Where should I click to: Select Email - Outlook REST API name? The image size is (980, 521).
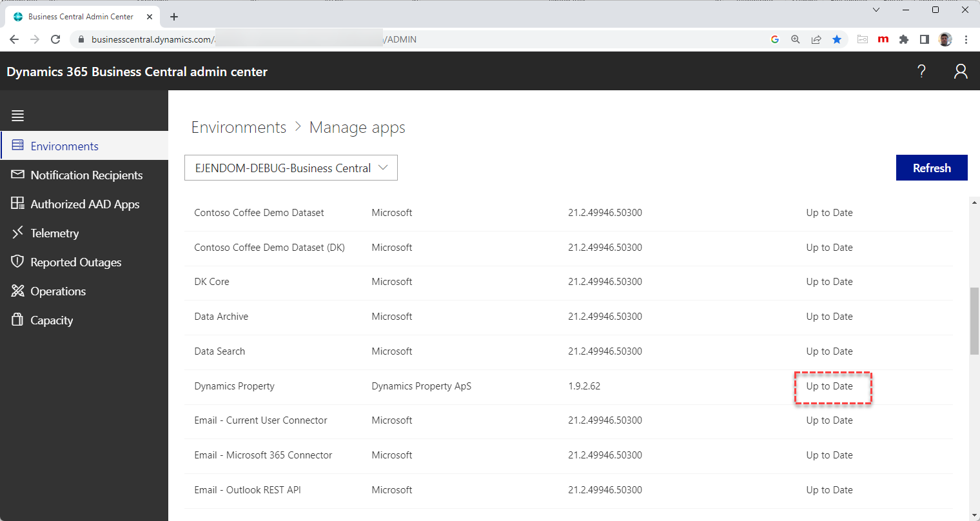248,490
